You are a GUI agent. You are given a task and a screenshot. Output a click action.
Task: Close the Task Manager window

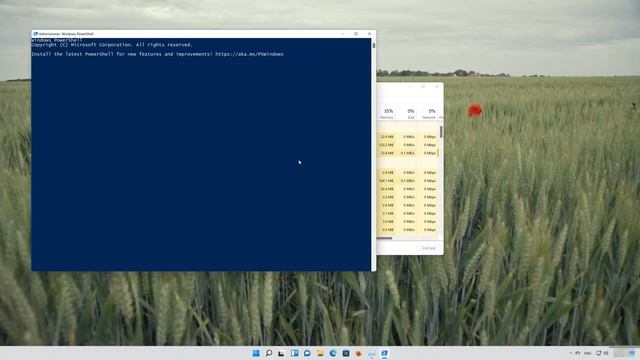[436, 87]
